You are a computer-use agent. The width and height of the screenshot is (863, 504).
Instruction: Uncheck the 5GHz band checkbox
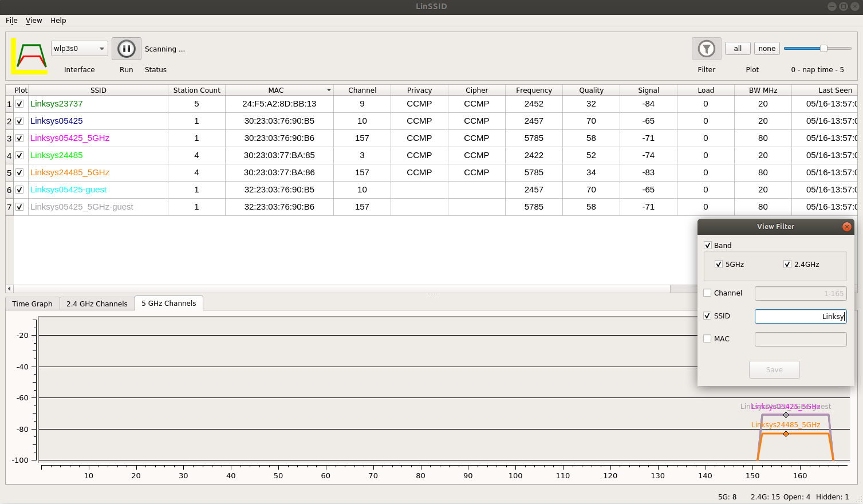click(x=719, y=264)
